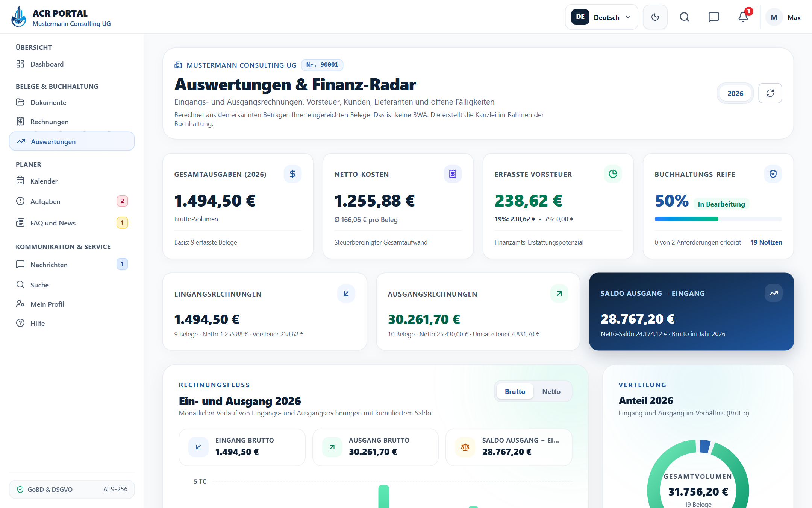Viewport: 812px width, 508px height.
Task: Open Hilfe in the sidebar
Action: click(x=72, y=323)
